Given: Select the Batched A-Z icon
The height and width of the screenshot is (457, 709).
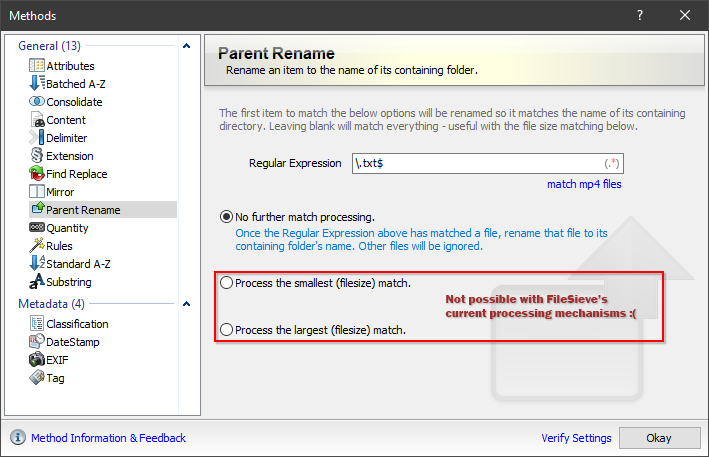Looking at the screenshot, I should pos(38,84).
